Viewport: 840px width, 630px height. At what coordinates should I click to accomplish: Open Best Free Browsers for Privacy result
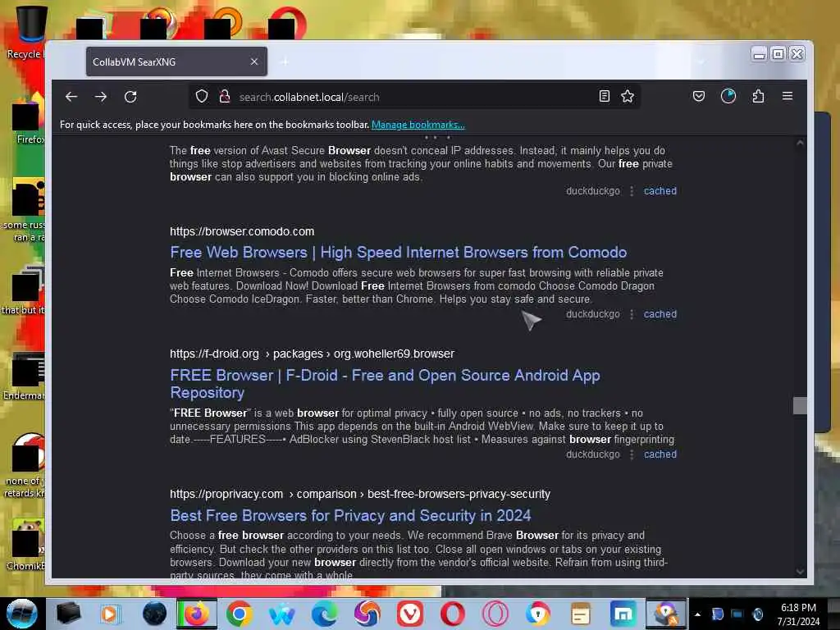(x=350, y=515)
